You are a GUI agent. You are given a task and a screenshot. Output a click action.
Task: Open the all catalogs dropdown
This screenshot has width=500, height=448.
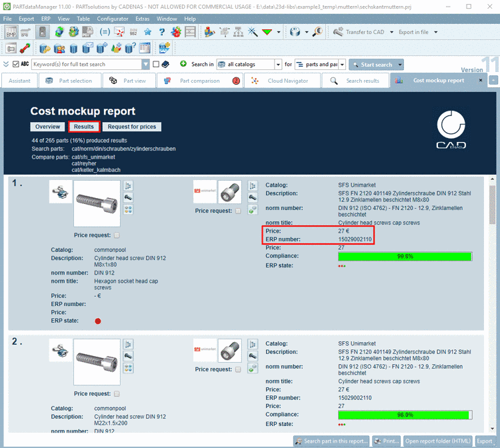pyautogui.click(x=278, y=65)
